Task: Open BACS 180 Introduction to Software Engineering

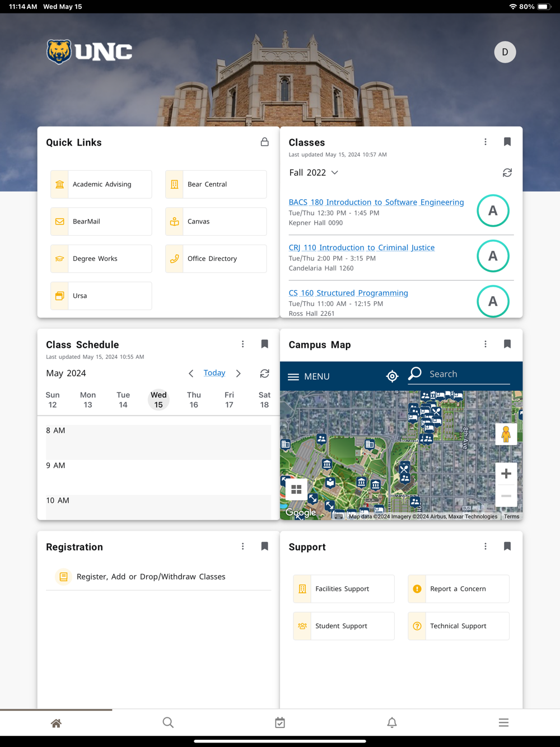Action: (376, 202)
